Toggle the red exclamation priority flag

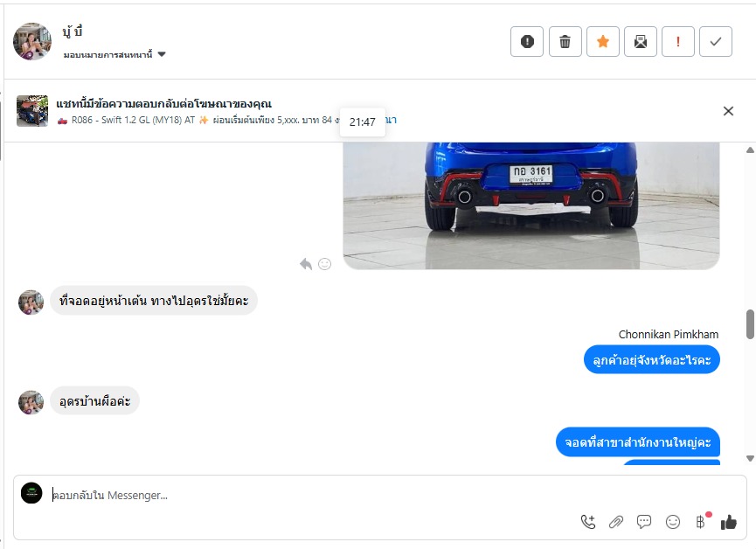coord(678,41)
